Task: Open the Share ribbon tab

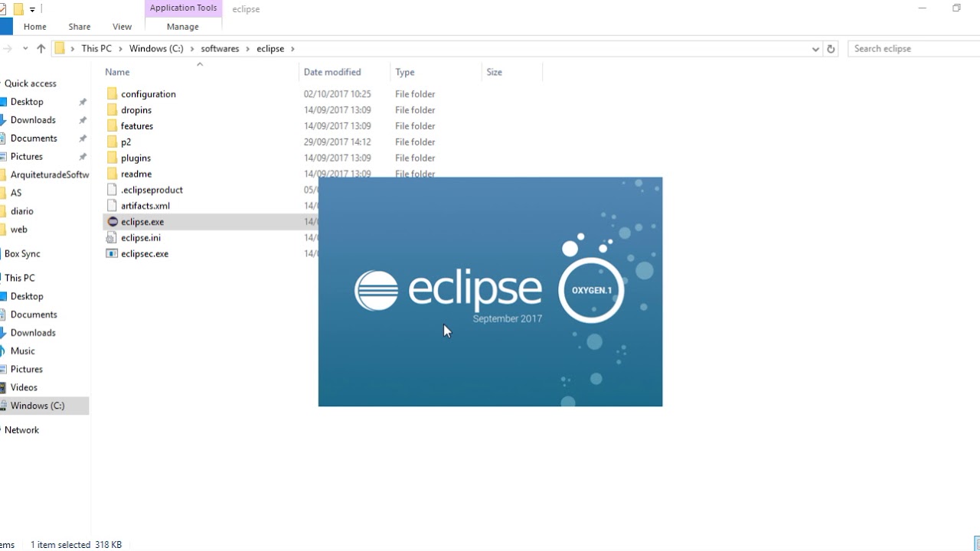Action: pos(79,27)
